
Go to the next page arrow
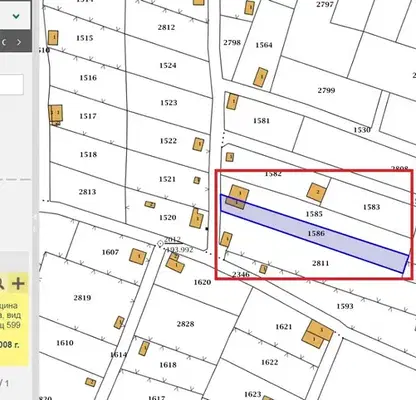[19, 42]
